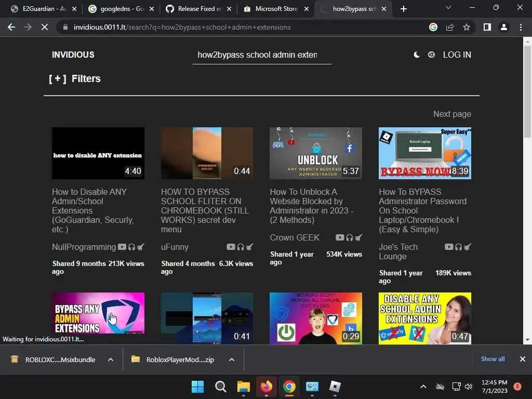This screenshot has width=532, height=399.
Task: Click YouTube icon for Joe's Tech Lounge video
Action: click(x=449, y=247)
